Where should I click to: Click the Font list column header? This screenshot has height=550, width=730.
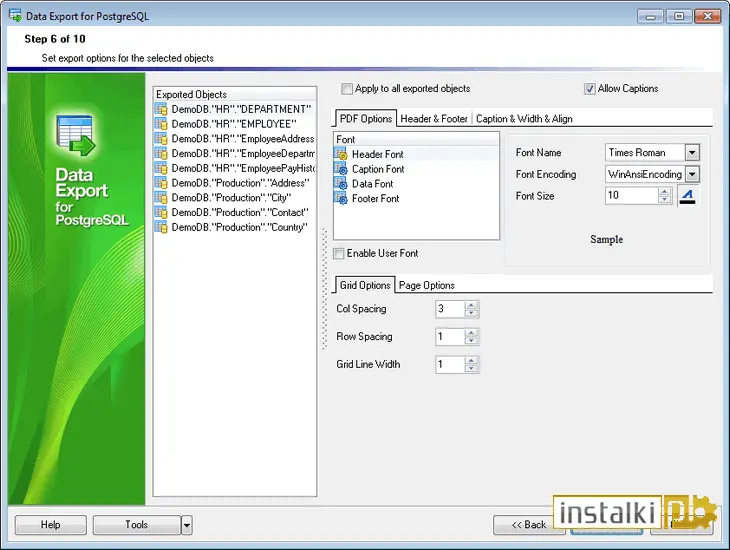(x=416, y=139)
